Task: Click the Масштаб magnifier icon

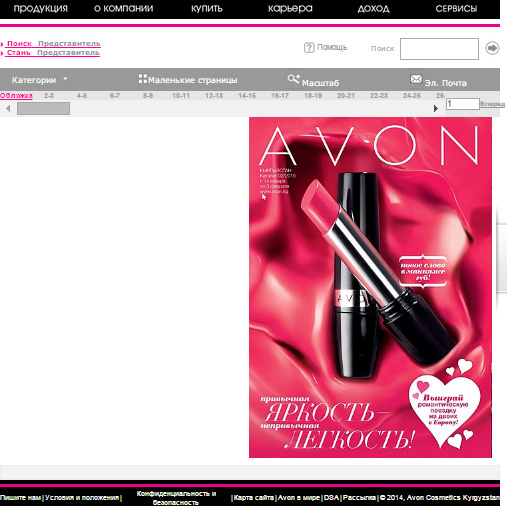Action: [294, 79]
